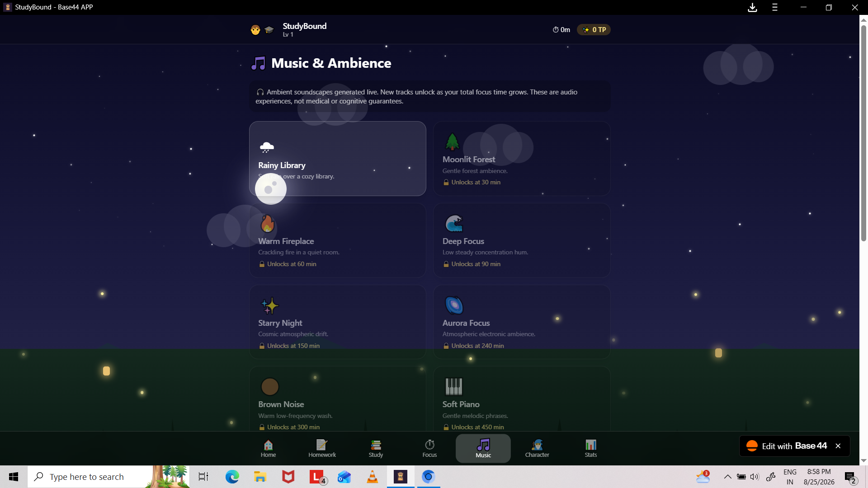Click the Windows taskbar search box
The image size is (868, 488).
coord(108,477)
